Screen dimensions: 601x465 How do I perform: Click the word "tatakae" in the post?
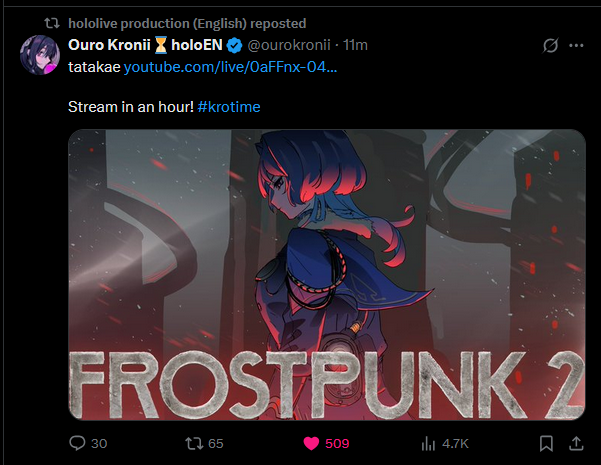pyautogui.click(x=94, y=68)
